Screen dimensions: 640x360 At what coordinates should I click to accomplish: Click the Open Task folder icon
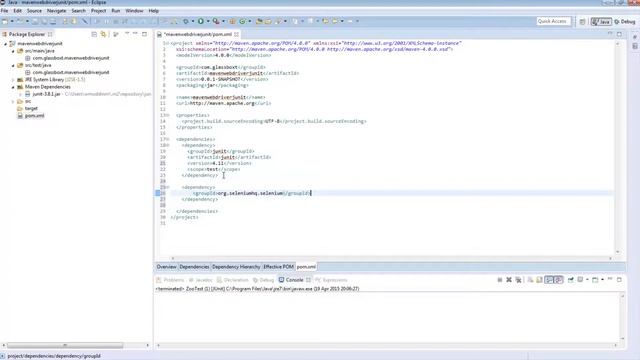click(268, 21)
